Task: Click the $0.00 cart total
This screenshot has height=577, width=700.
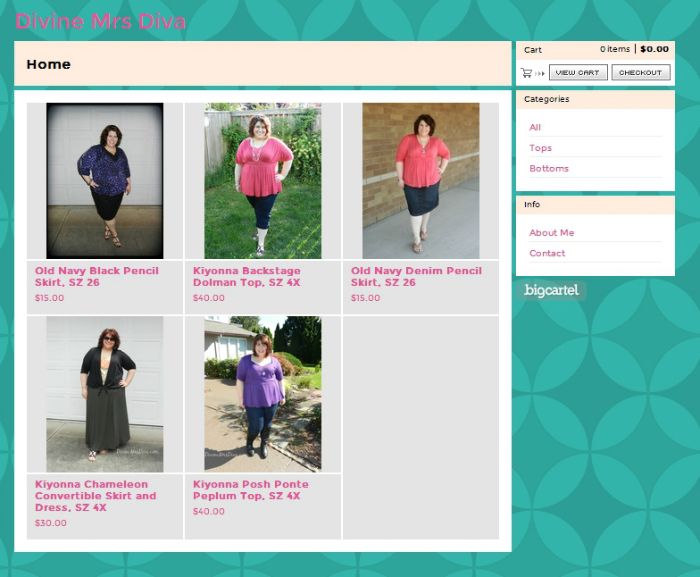Action: 654,49
